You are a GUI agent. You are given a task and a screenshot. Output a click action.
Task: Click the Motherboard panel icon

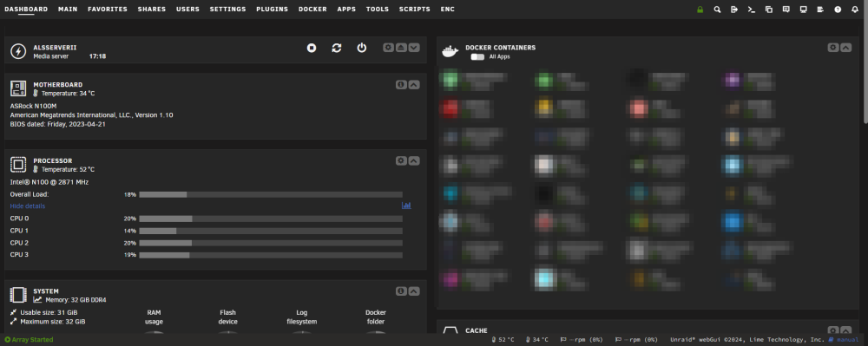point(18,88)
